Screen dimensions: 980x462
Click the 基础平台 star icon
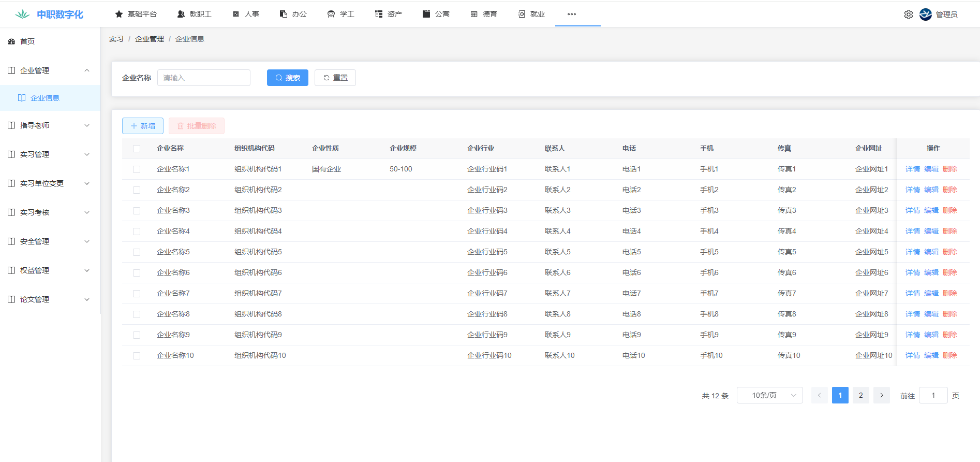[119, 14]
